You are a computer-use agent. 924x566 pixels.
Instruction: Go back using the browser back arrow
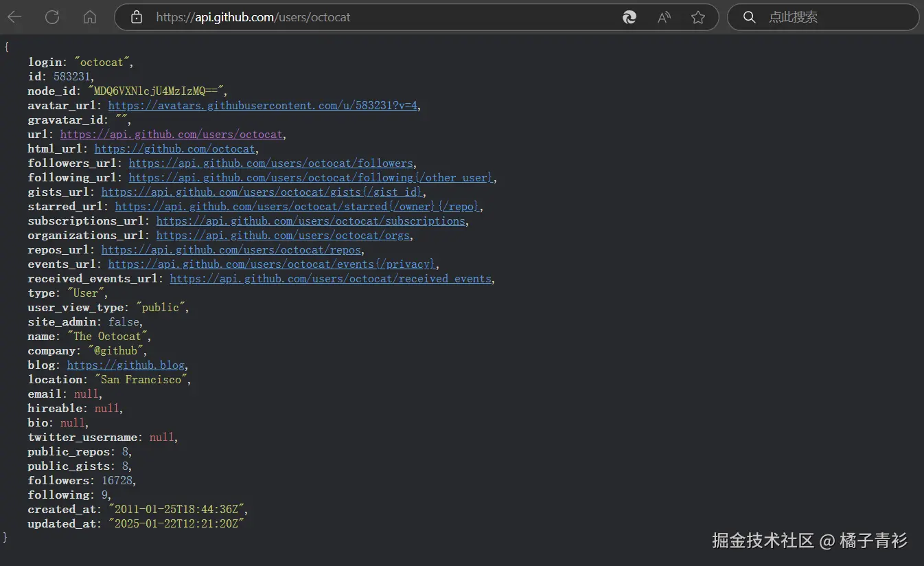click(14, 17)
